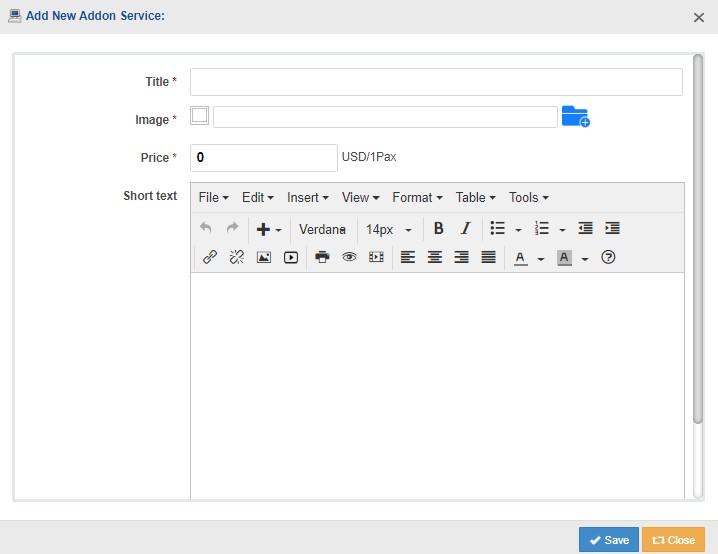The width and height of the screenshot is (718, 554).
Task: Click inside the Short text editor area
Action: click(x=437, y=386)
